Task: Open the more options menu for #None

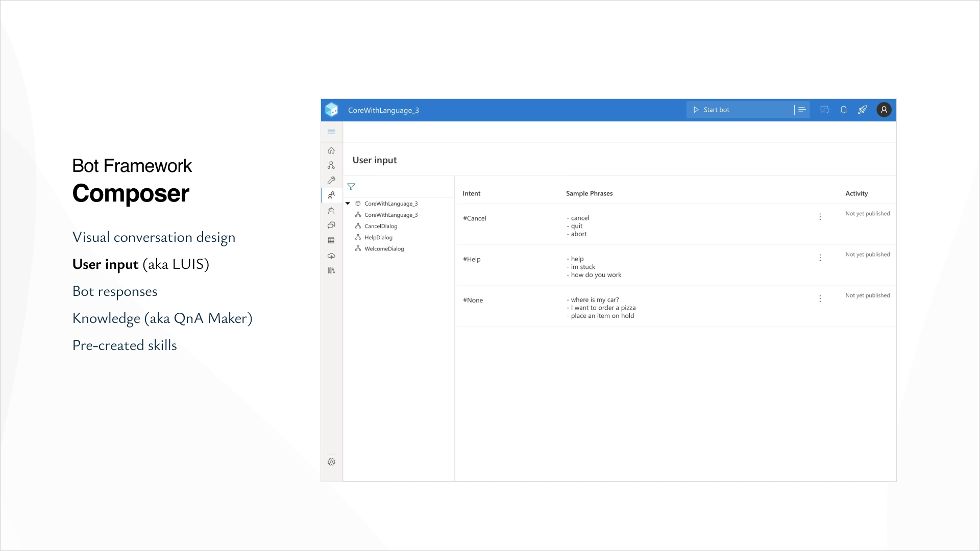Action: coord(820,298)
